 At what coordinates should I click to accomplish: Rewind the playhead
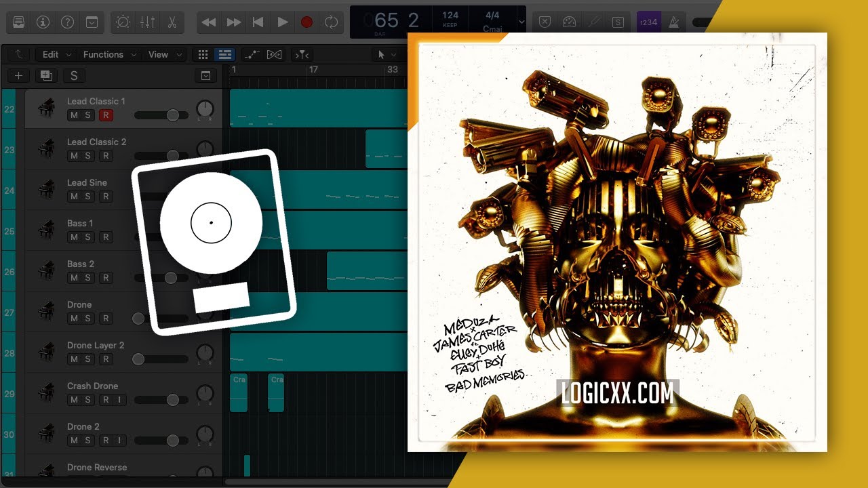[x=209, y=22]
